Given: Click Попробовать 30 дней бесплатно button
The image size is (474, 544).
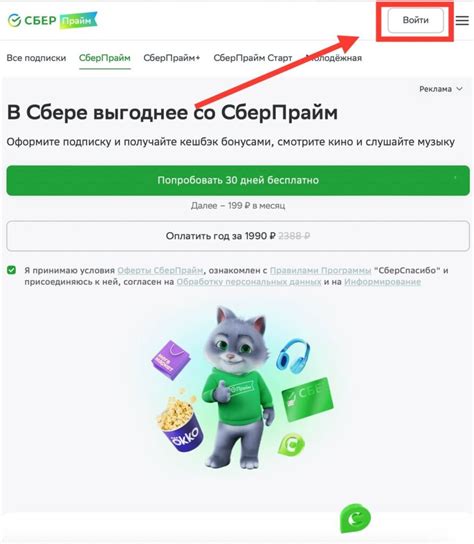Looking at the screenshot, I should coord(238,180).
